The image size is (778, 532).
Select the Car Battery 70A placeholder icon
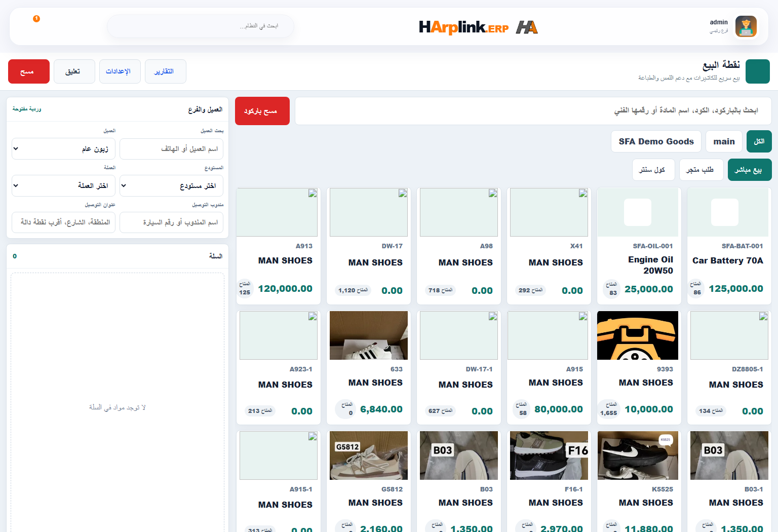(x=725, y=212)
